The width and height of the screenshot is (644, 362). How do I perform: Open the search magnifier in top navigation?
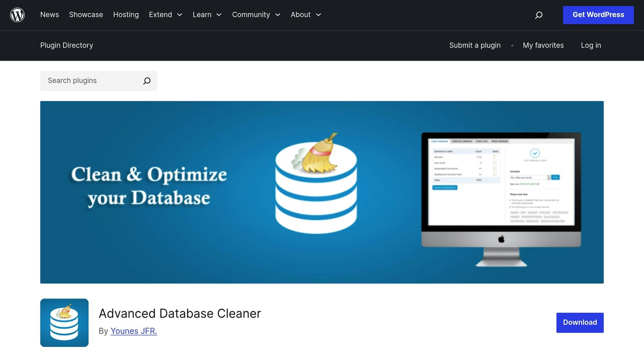click(539, 15)
